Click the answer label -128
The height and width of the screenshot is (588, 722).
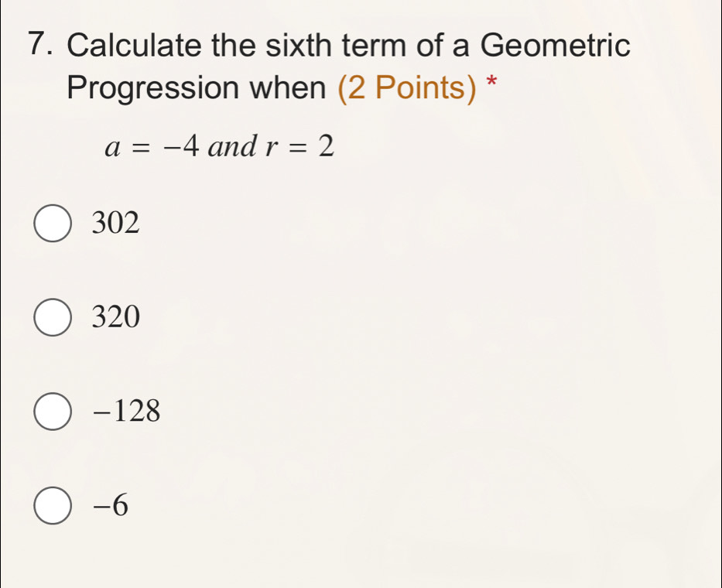[124, 411]
